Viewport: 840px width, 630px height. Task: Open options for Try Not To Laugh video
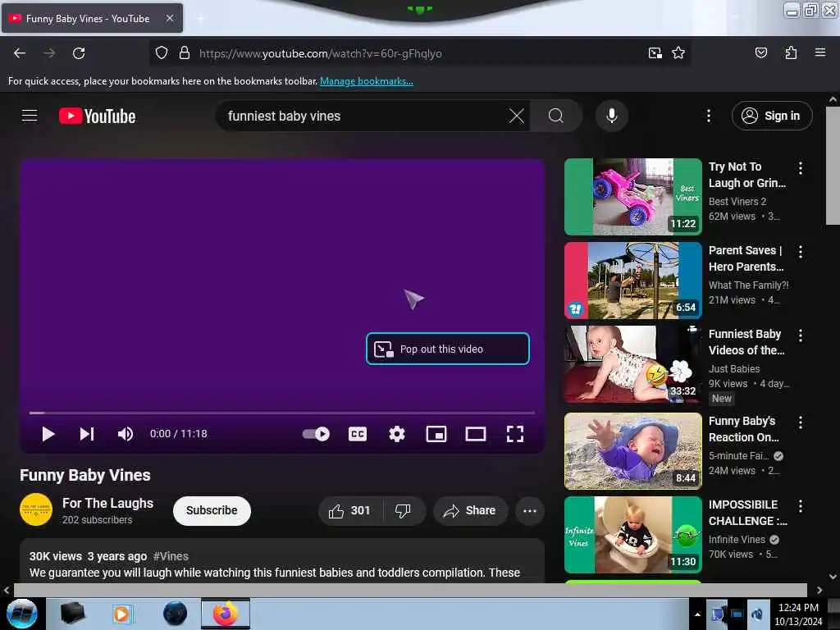point(801,168)
